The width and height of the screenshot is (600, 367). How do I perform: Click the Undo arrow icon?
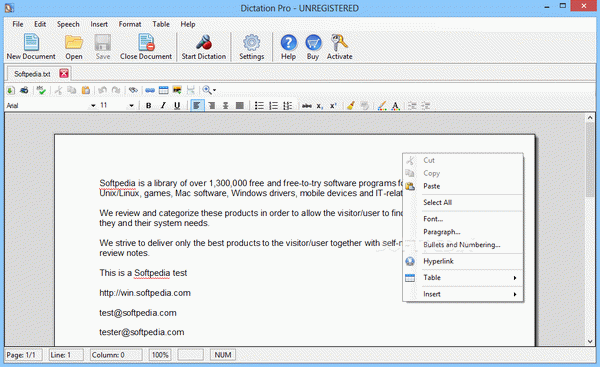coord(102,90)
